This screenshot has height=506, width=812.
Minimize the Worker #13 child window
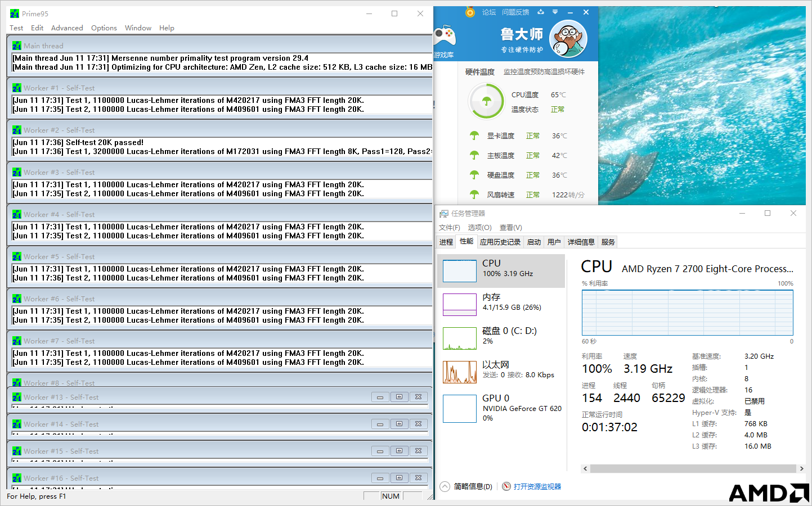(x=380, y=397)
